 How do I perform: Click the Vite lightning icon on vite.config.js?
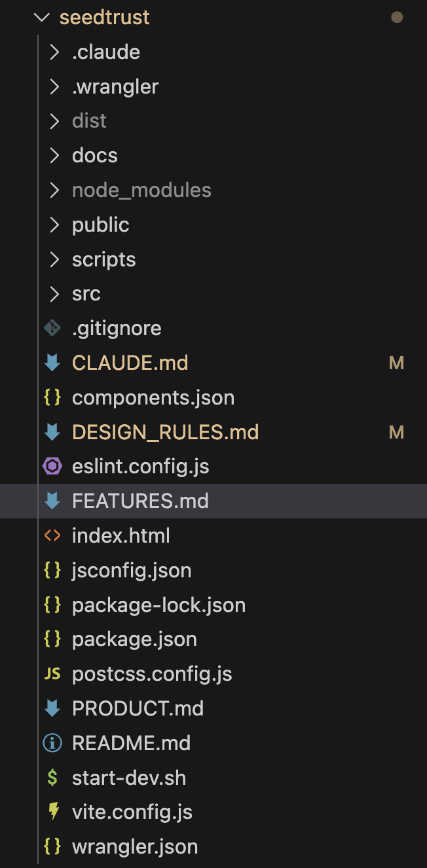pyautogui.click(x=52, y=812)
